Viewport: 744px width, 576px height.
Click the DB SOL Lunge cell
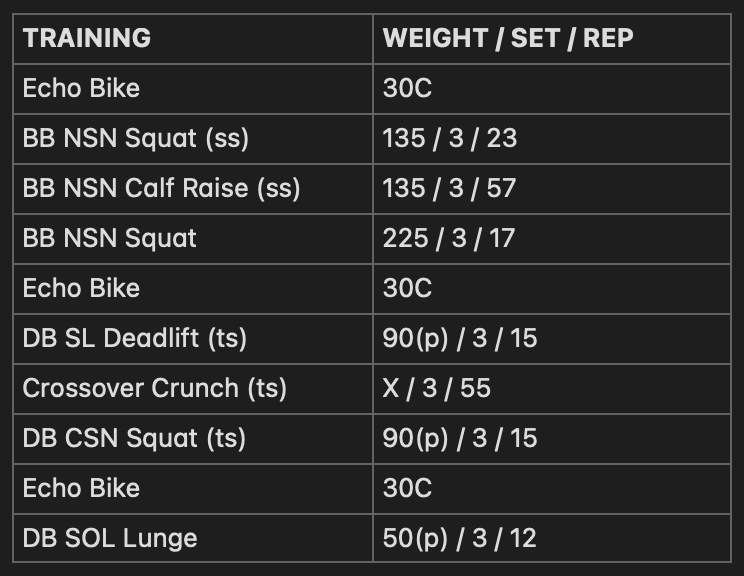click(x=193, y=538)
